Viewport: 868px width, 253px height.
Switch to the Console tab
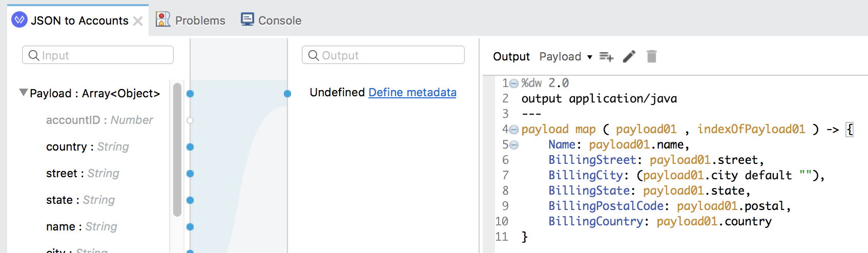pos(272,20)
